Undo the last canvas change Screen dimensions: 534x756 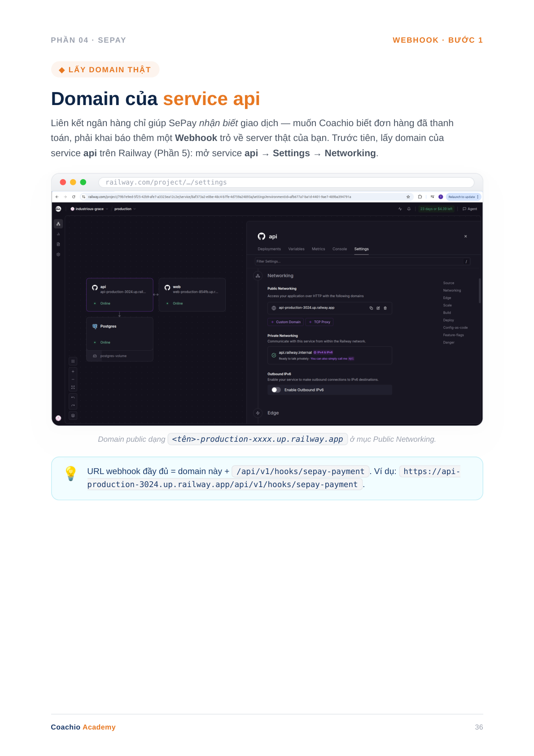73,398
